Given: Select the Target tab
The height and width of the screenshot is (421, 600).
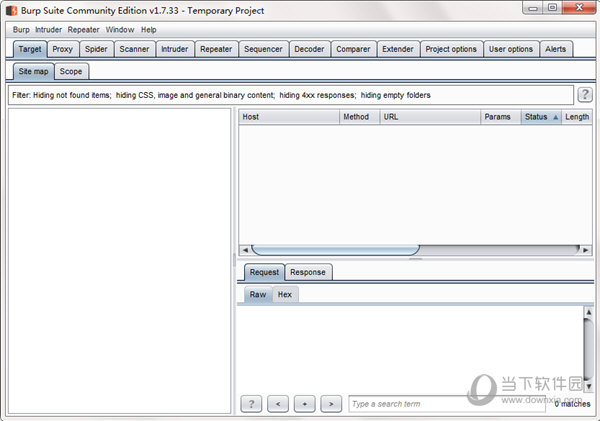Looking at the screenshot, I should pyautogui.click(x=30, y=49).
